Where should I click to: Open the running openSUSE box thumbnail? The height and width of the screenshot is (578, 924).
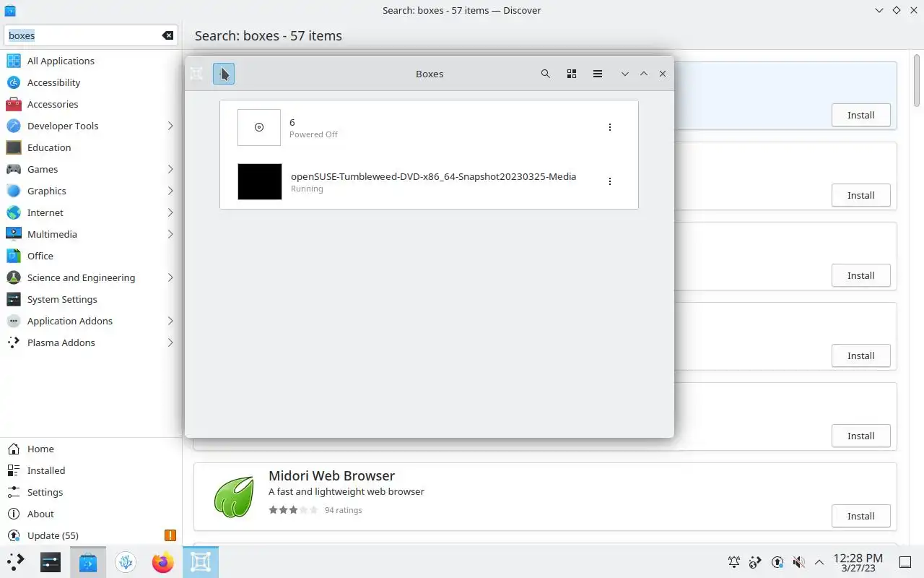tap(260, 181)
